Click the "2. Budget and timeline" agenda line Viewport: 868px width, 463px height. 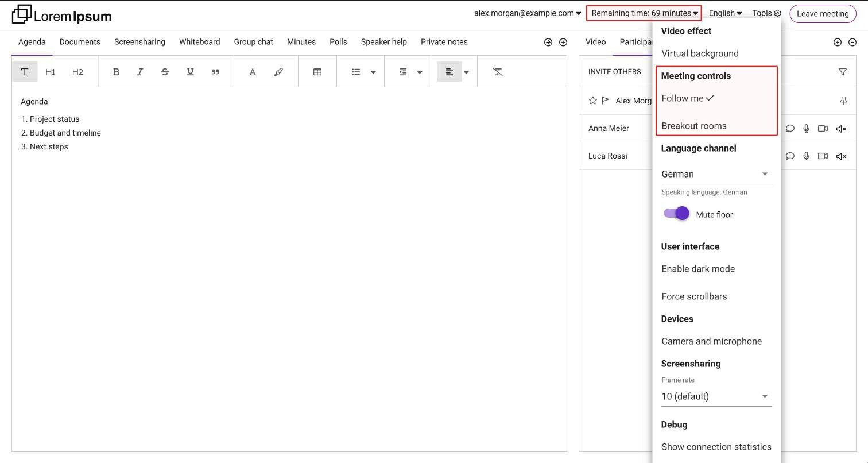[61, 133]
